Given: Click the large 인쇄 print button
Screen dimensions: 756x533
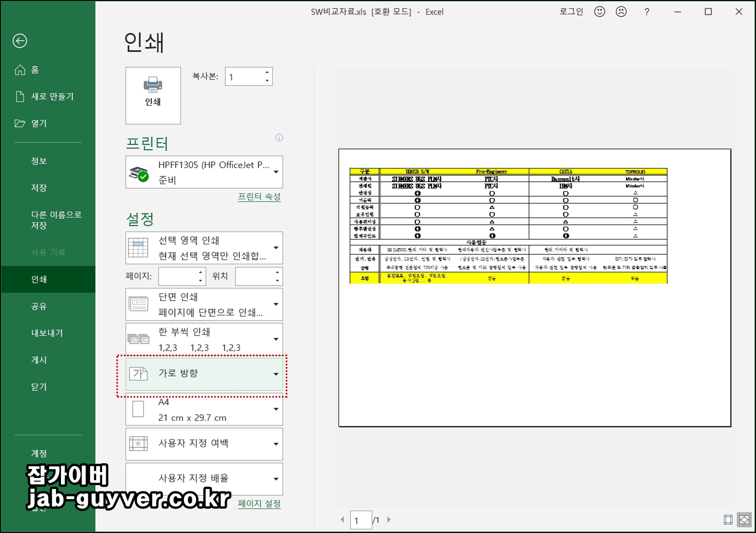Looking at the screenshot, I should [153, 96].
